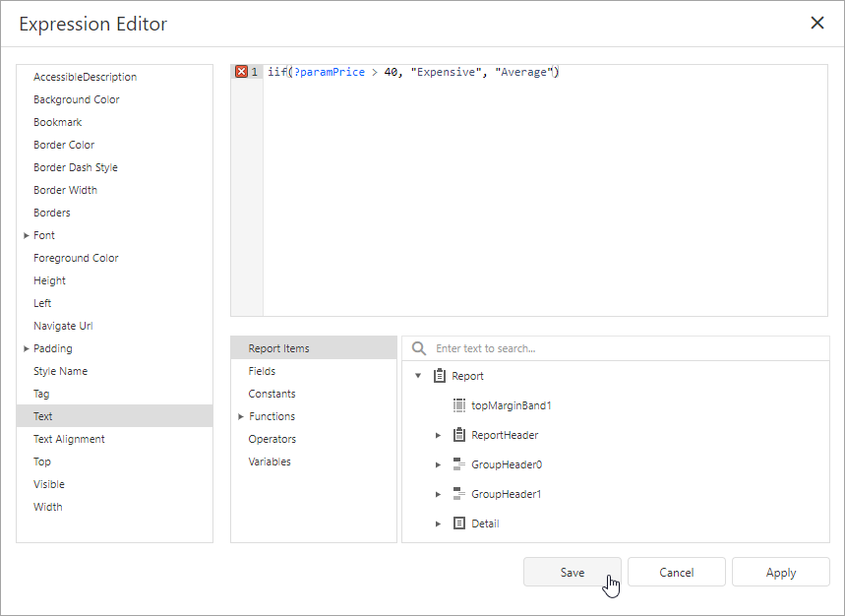Click the GroupHeader0 band icon
This screenshot has width=845, height=616.
[x=458, y=463]
